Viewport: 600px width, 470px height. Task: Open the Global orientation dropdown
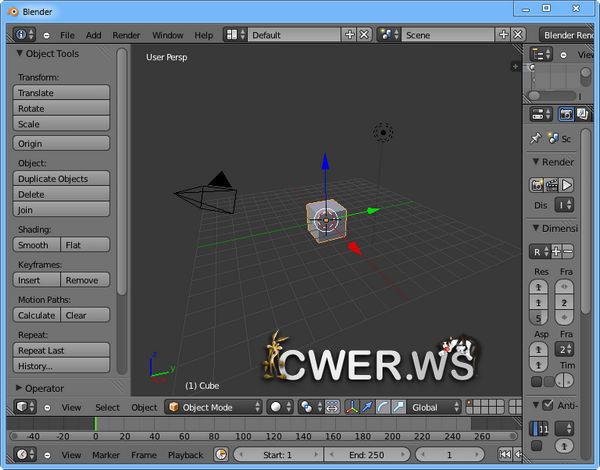point(434,407)
